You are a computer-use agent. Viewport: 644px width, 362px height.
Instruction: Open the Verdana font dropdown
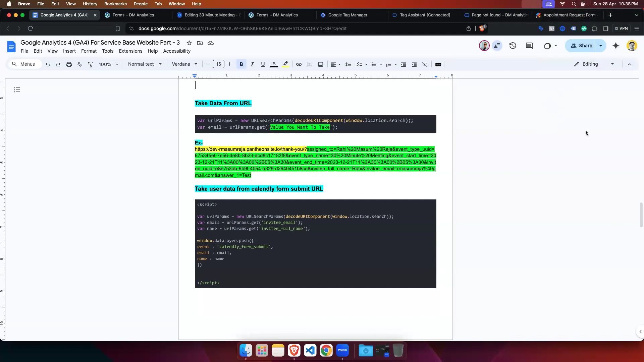[184, 64]
